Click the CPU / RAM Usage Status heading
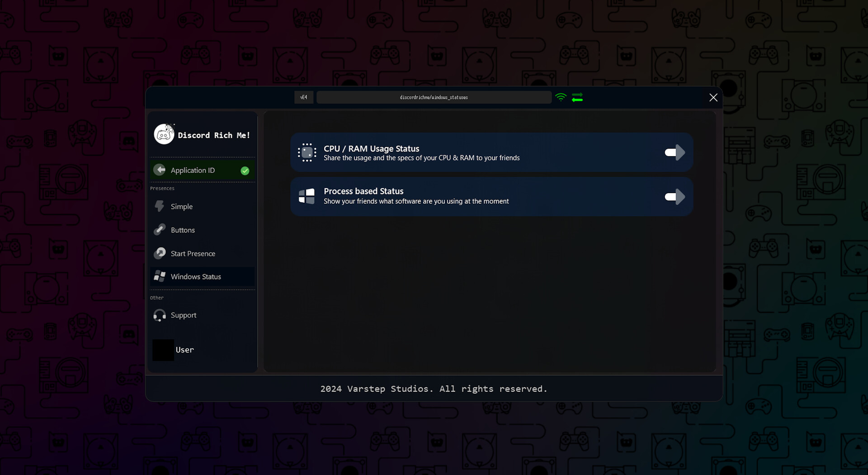The height and width of the screenshot is (475, 868). coord(371,148)
